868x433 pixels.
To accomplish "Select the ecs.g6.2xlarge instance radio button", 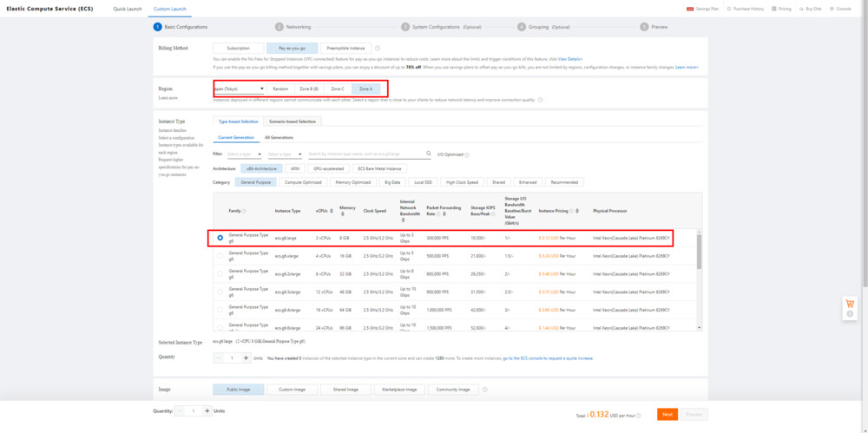I will 220,274.
